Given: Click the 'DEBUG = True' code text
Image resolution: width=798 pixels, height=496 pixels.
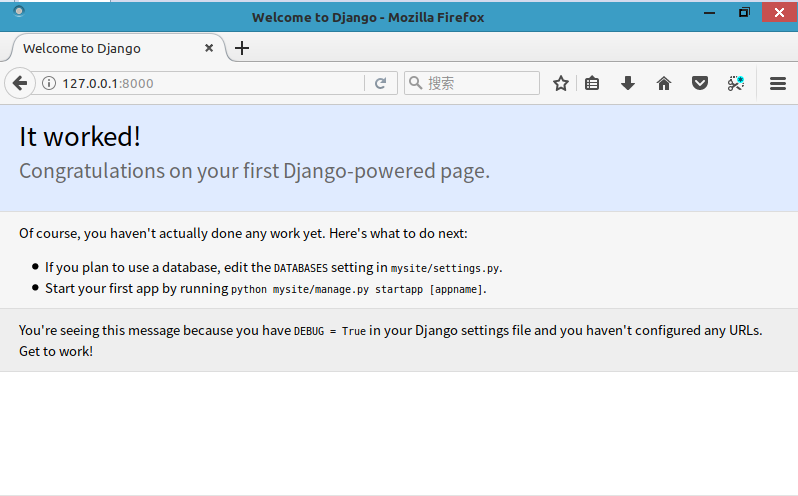Looking at the screenshot, I should pos(330,331).
